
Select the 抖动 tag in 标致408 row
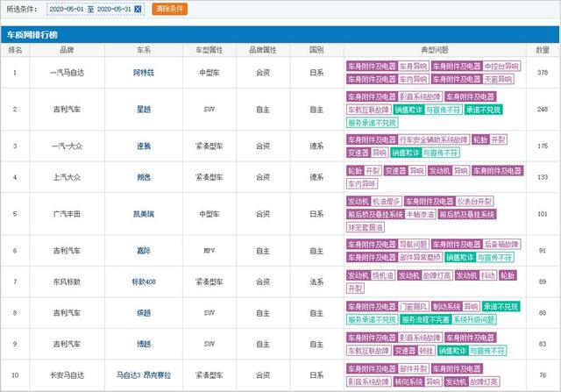(x=487, y=275)
